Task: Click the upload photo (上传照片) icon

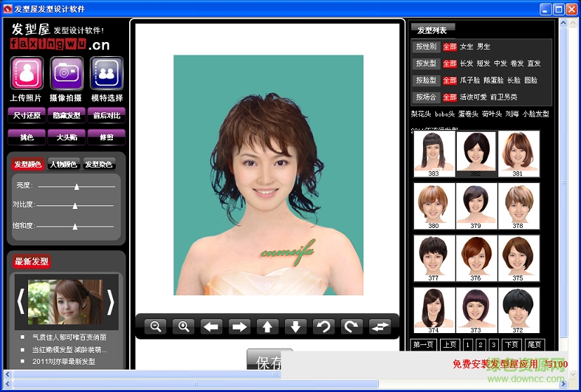Action: tap(27, 74)
